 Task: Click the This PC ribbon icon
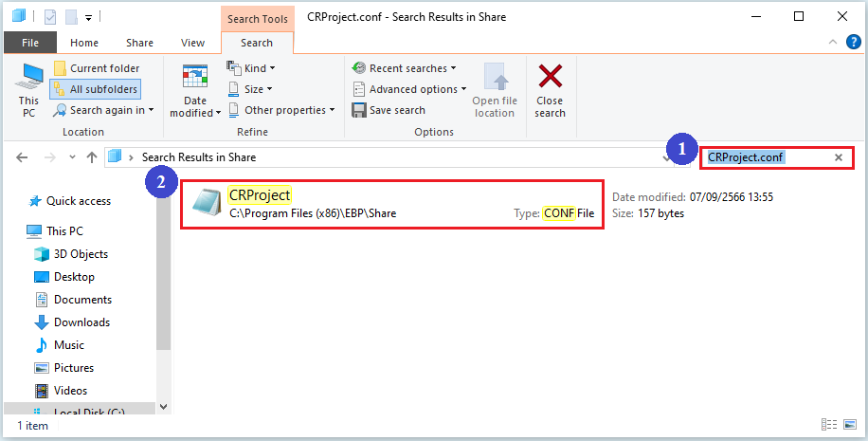point(29,87)
